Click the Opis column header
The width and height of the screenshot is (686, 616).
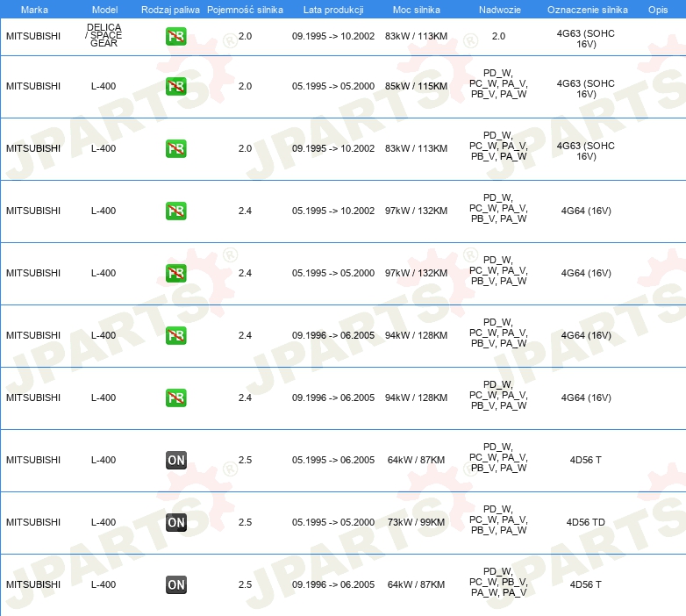658,10
